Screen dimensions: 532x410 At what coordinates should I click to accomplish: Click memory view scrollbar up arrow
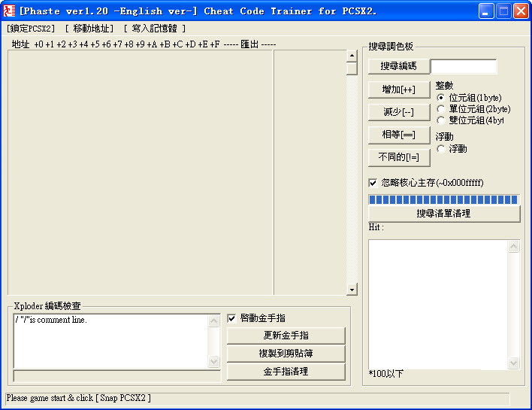click(x=352, y=56)
